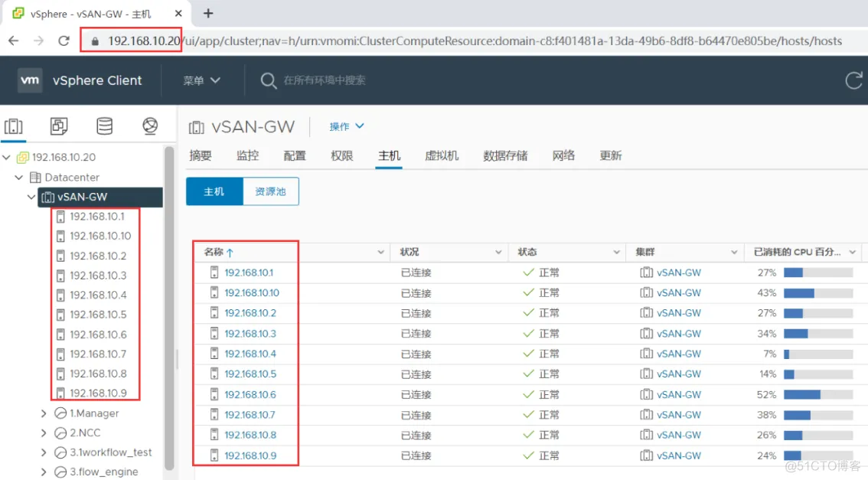Click CPU usage bar showing 43%
The width and height of the screenshot is (868, 480).
[x=818, y=293]
